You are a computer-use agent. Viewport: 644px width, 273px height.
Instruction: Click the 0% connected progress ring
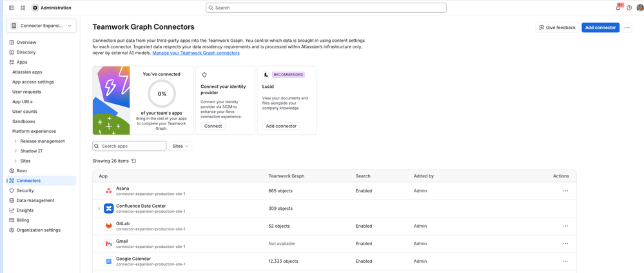[162, 94]
